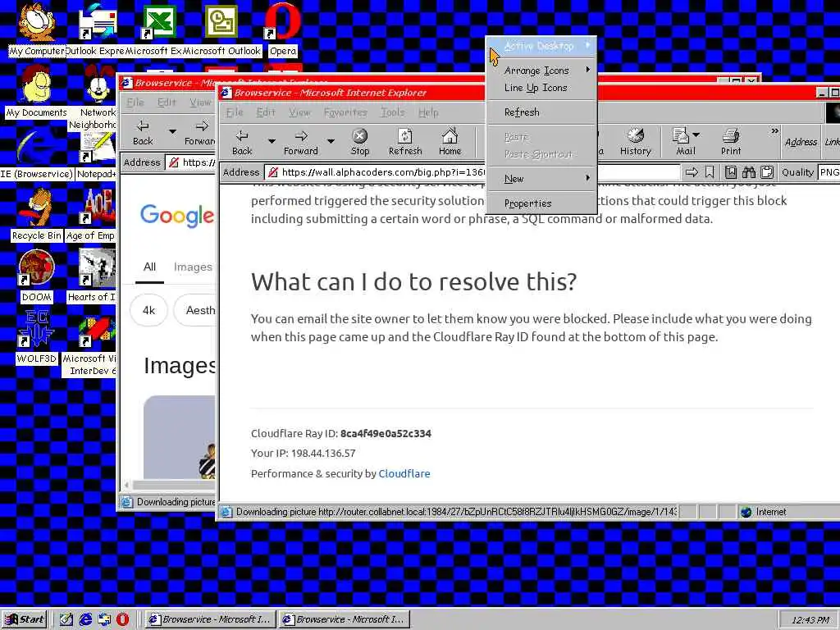
Task: Click the binoculars find icon
Action: pyautogui.click(x=749, y=172)
